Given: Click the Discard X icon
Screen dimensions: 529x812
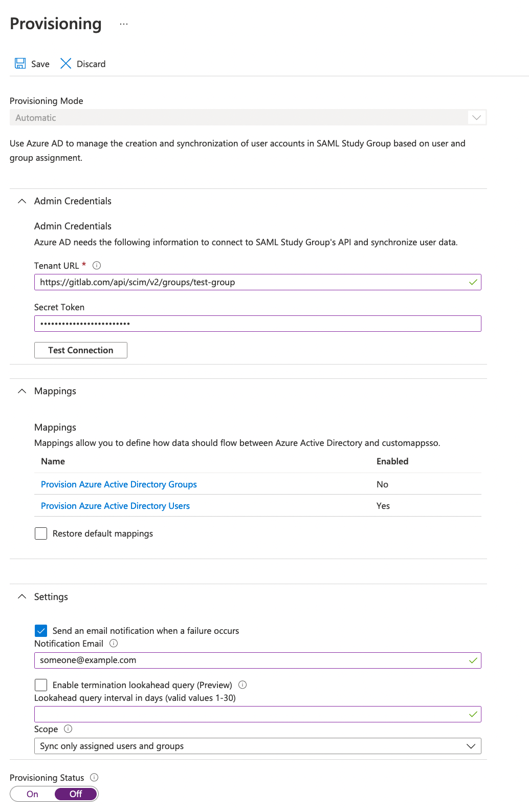Looking at the screenshot, I should point(65,63).
